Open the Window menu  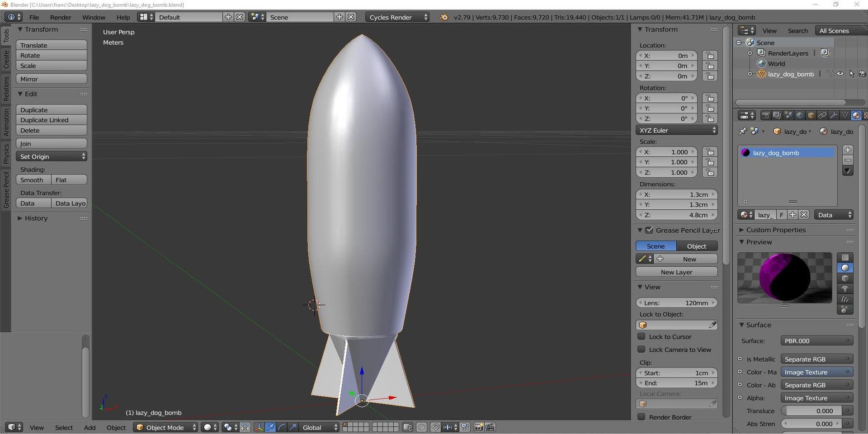(x=94, y=17)
